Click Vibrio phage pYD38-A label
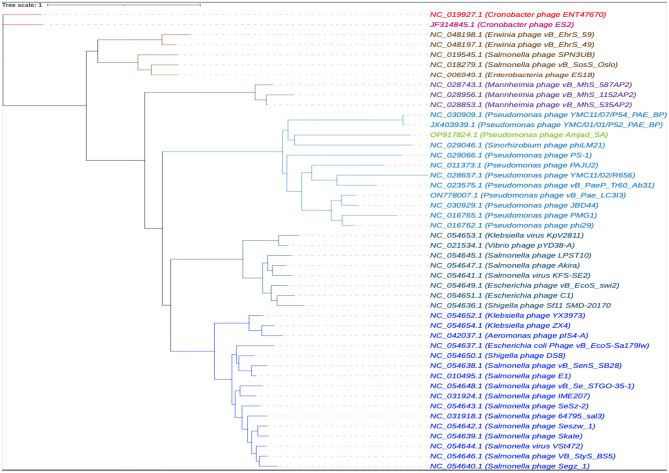Viewport: 669px width, 473px height. [502, 245]
